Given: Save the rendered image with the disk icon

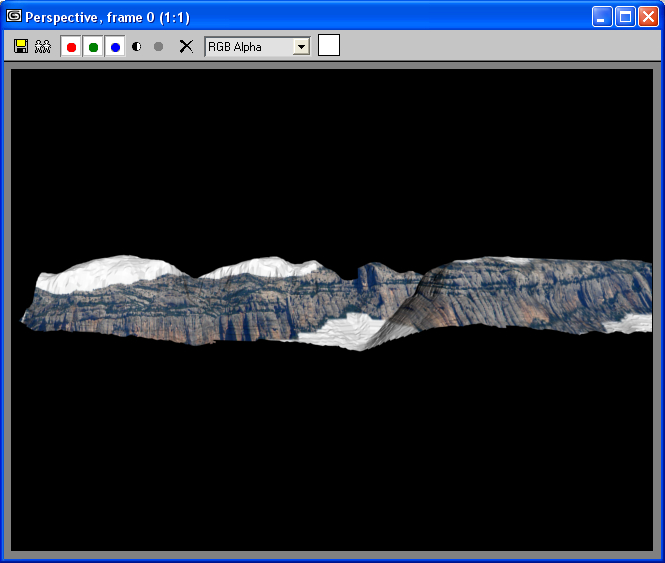Looking at the screenshot, I should coord(21,46).
